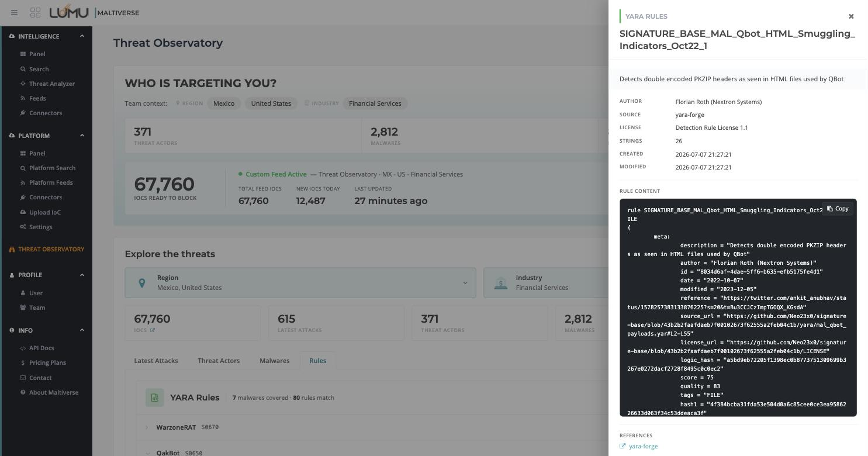The image size is (868, 456).
Task: Switch to the Malwares tab
Action: 275,361
